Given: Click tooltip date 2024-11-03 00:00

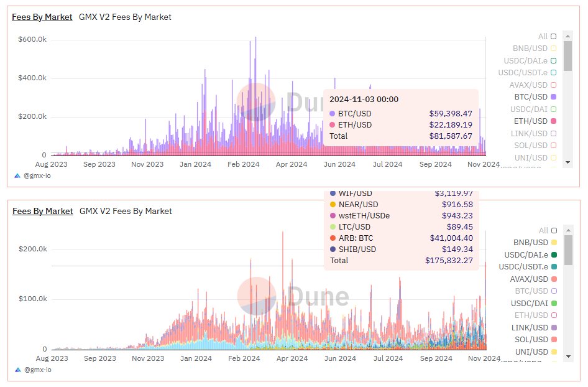Looking at the screenshot, I should pos(364,100).
